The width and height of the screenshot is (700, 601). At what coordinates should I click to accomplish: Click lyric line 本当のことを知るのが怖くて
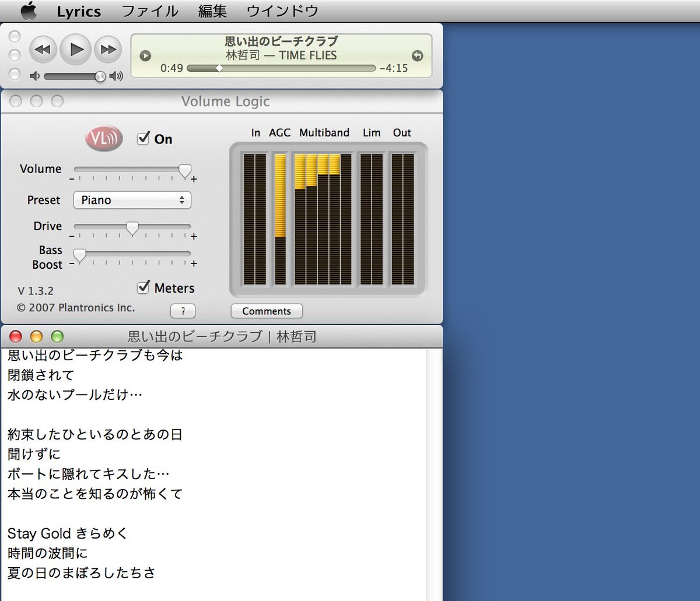[95, 494]
